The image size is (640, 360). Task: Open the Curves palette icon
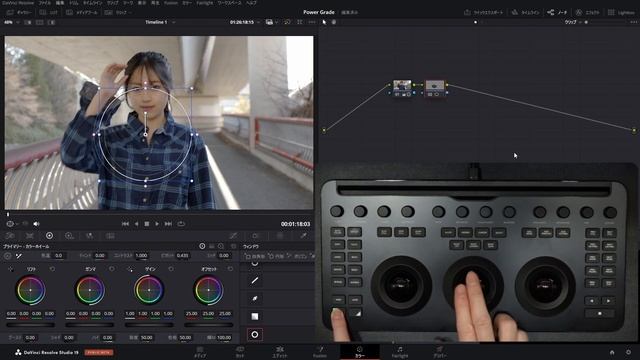pyautogui.click(x=233, y=236)
